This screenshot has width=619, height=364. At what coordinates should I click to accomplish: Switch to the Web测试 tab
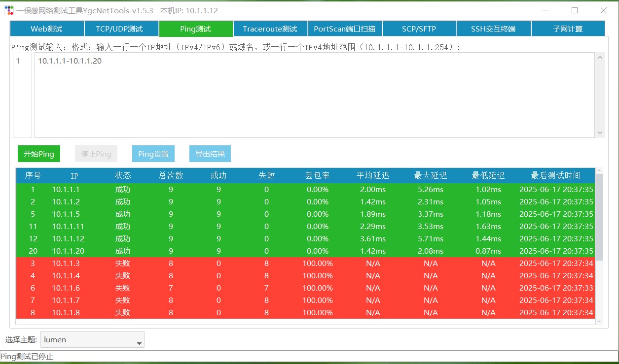point(47,29)
